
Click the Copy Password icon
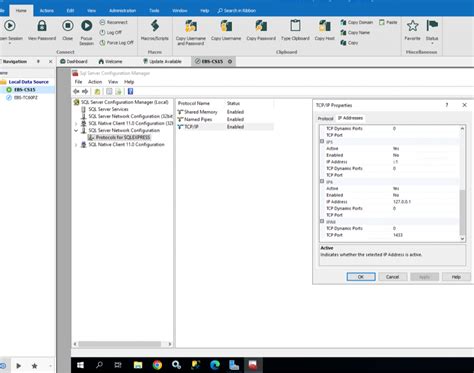click(261, 26)
